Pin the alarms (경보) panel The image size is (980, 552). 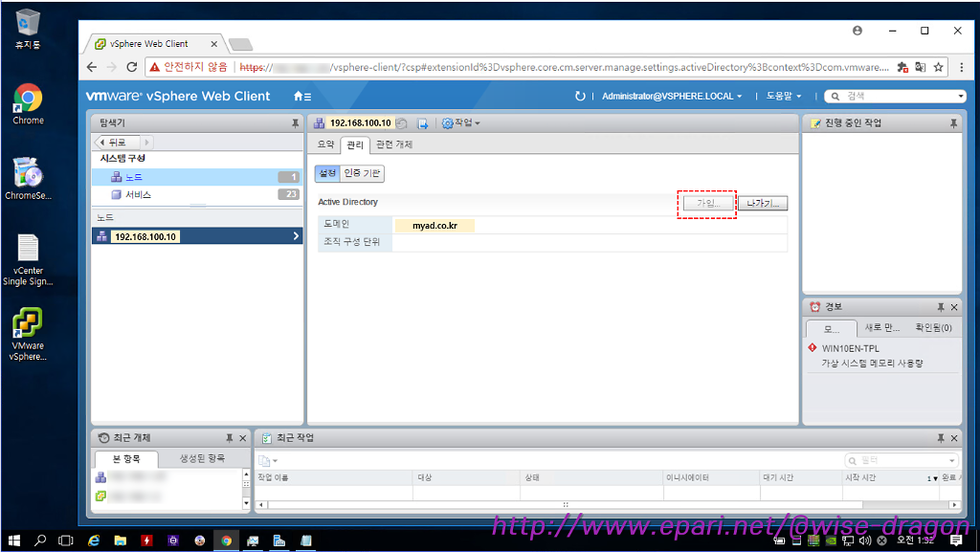click(941, 307)
